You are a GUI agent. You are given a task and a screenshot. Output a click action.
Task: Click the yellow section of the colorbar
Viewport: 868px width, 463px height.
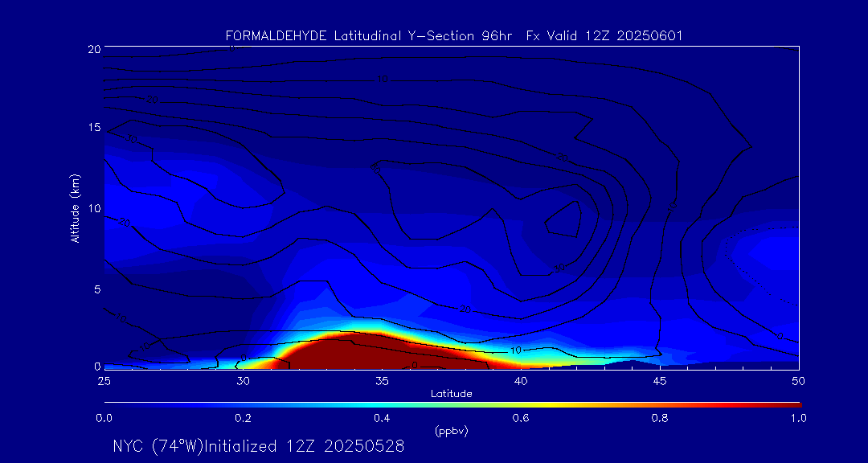(x=548, y=405)
